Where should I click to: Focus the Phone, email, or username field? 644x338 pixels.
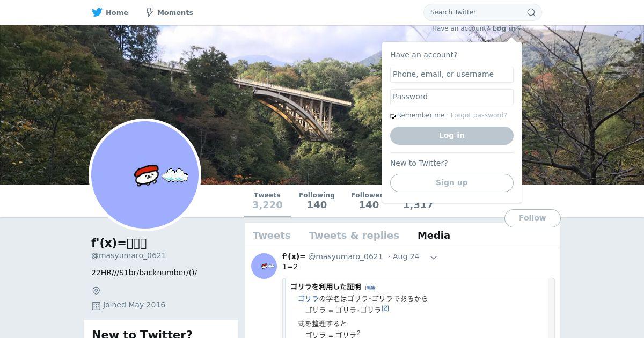pyautogui.click(x=452, y=75)
